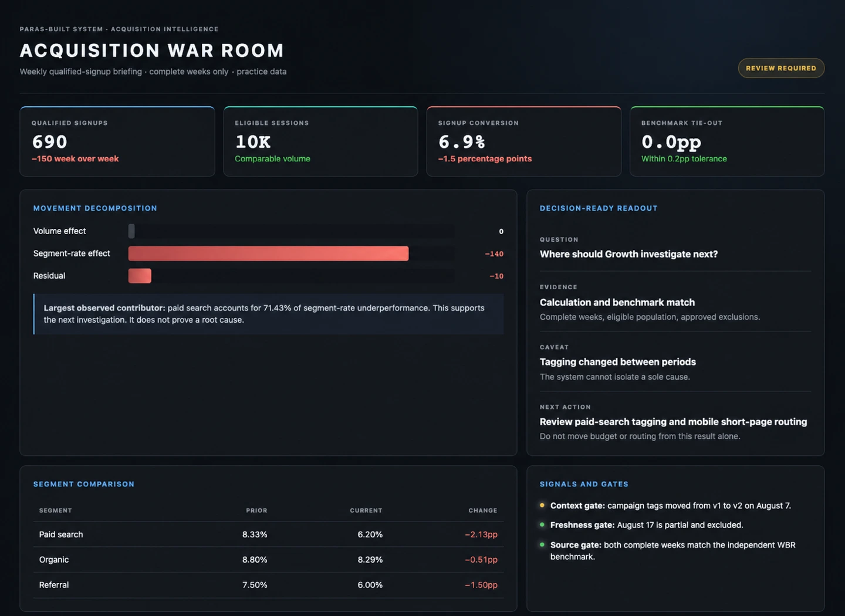Select the Benchmark Tie-Out 0.0pp value
845x616 pixels.
[x=671, y=141]
